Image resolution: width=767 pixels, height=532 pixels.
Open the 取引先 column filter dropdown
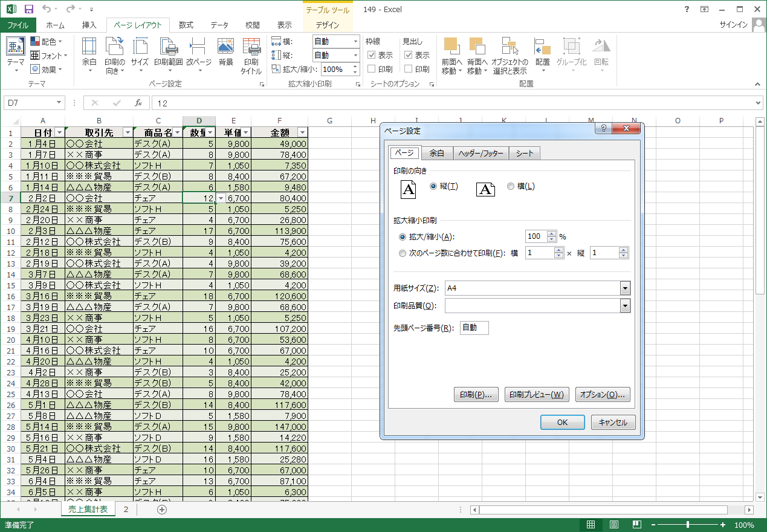coord(128,132)
